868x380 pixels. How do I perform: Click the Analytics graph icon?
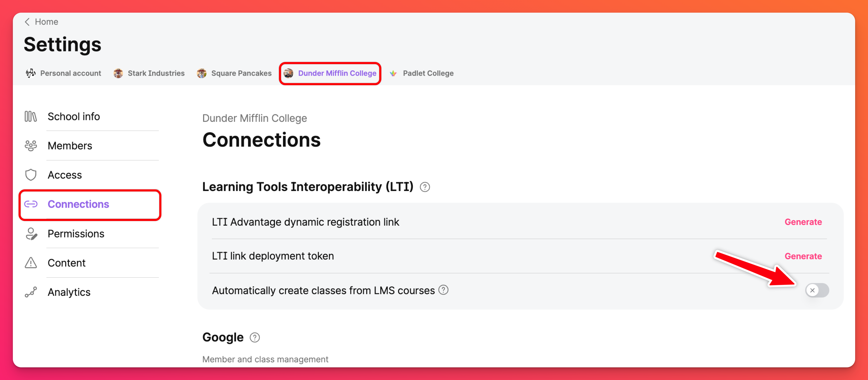pyautogui.click(x=31, y=292)
